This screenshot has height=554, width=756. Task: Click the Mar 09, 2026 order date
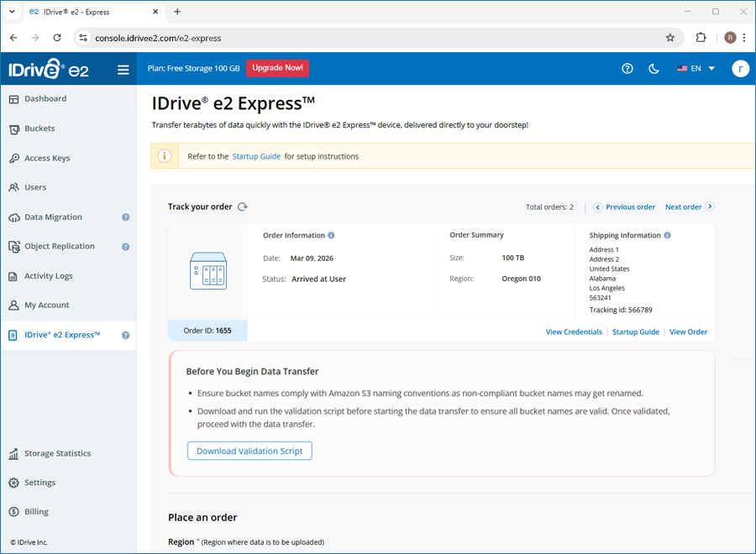point(312,259)
